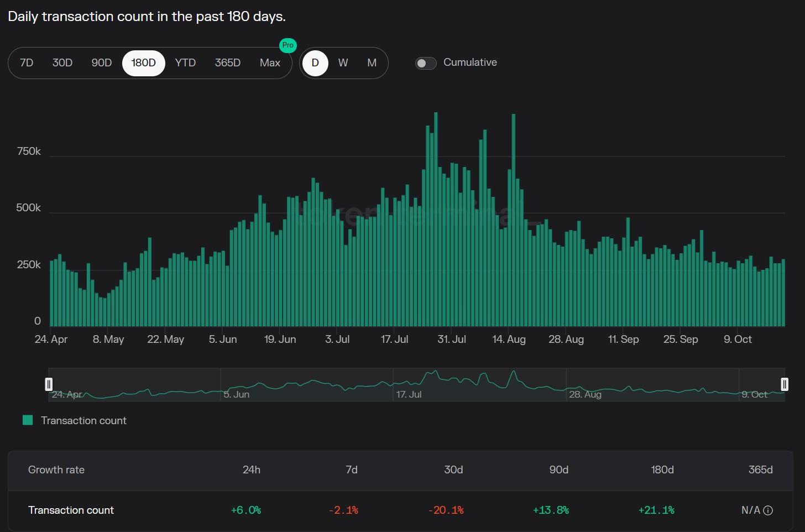
Task: Click the right range slider handle
Action: pyautogui.click(x=785, y=384)
